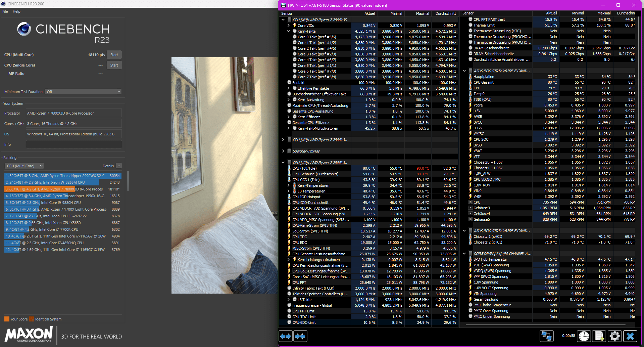Click thermometer icon of 'CPU (Tctl/Tdie)' row

(x=289, y=168)
